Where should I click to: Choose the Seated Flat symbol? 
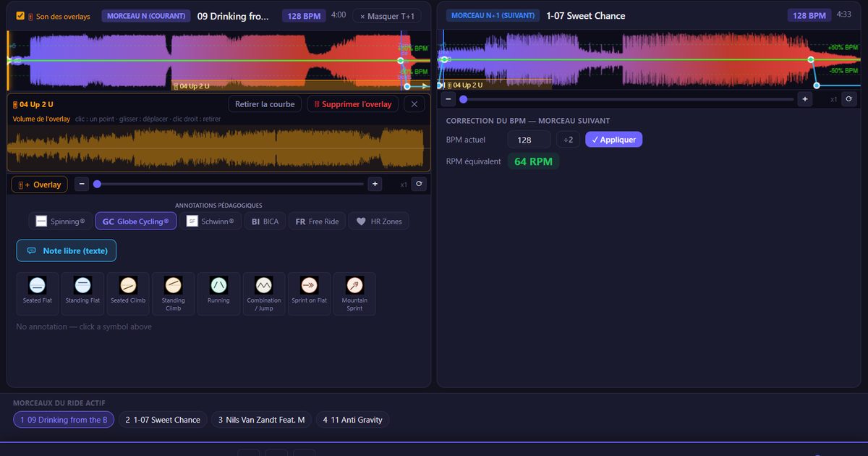click(x=37, y=294)
